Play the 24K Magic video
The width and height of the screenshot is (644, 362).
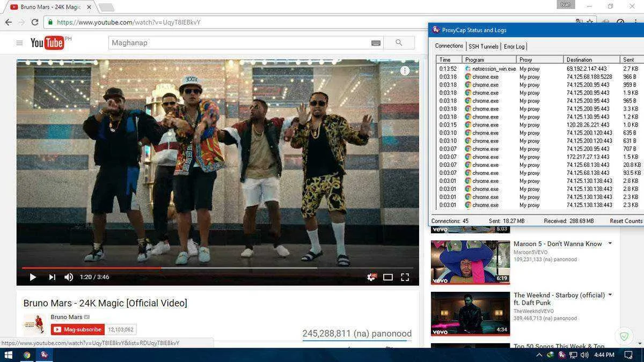pos(33,277)
